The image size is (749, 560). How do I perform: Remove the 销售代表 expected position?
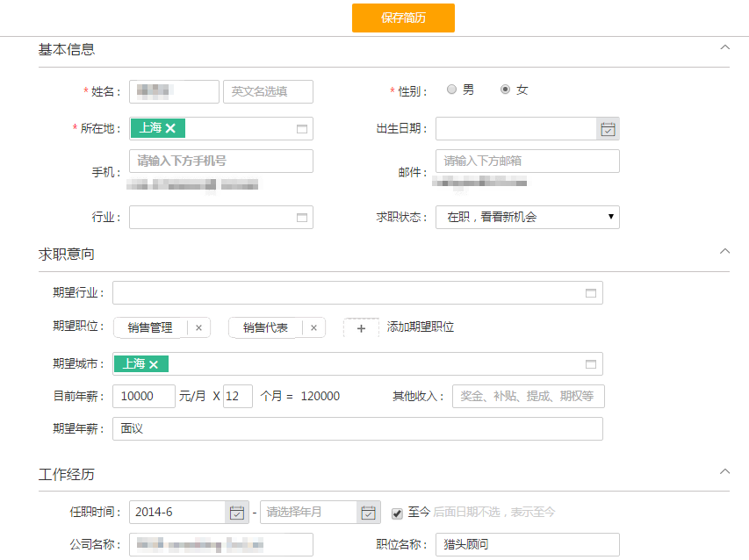[313, 327]
